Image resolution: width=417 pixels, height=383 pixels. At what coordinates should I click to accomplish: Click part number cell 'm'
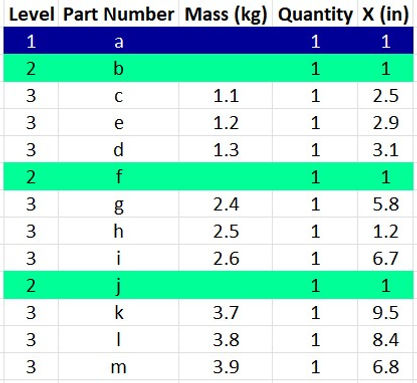click(118, 366)
